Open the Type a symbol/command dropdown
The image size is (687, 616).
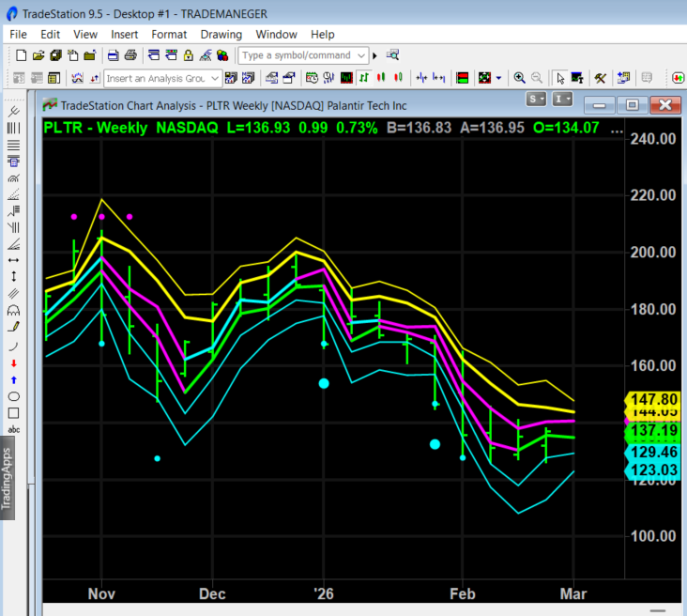click(361, 55)
